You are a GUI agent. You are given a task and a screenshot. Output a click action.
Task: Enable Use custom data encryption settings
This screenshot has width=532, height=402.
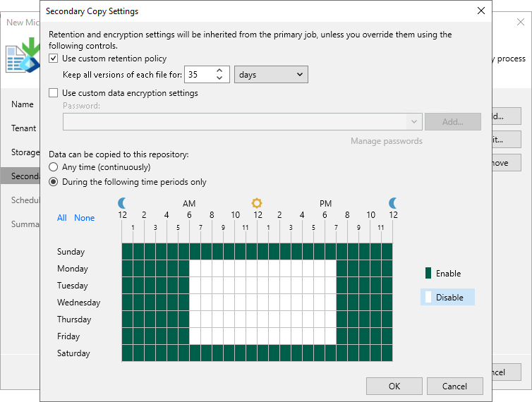53,93
